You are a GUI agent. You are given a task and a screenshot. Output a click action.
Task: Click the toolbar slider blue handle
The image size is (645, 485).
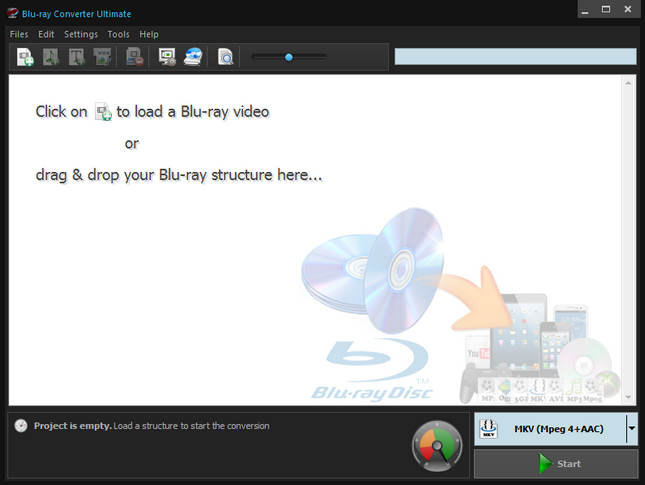(x=289, y=57)
